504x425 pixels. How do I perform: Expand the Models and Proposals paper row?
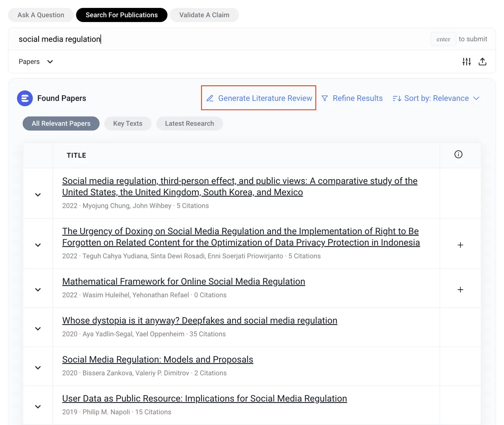coord(38,368)
